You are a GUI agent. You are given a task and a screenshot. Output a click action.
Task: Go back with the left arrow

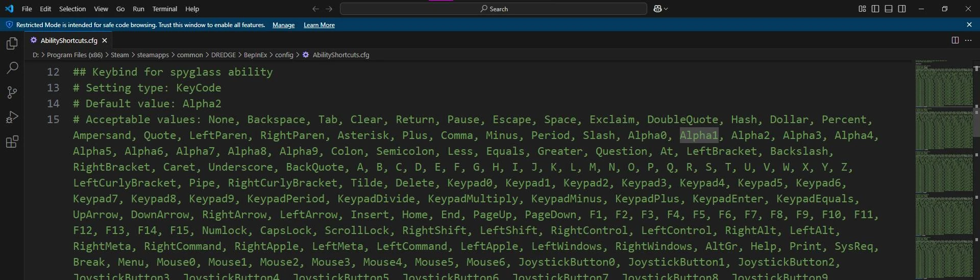pyautogui.click(x=315, y=9)
